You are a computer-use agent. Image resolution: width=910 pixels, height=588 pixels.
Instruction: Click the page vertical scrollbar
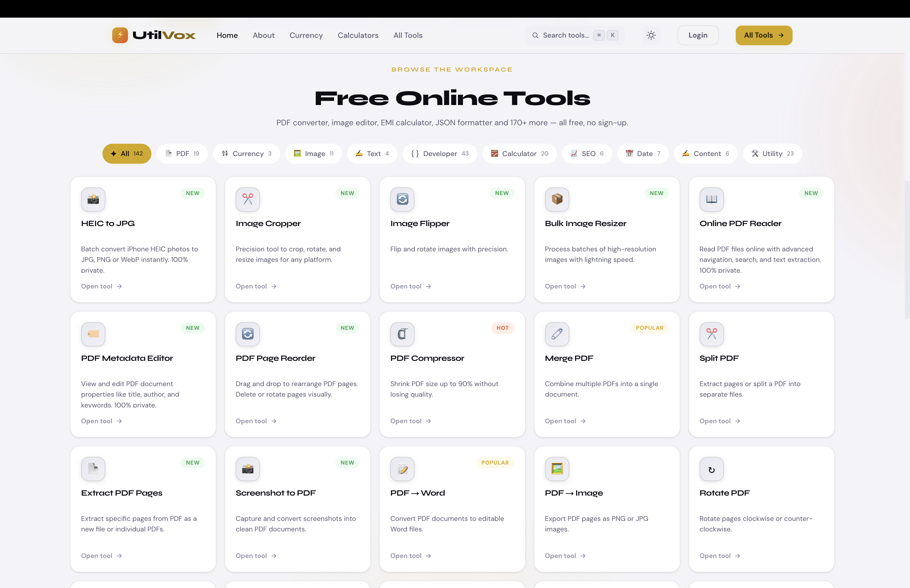[907, 250]
